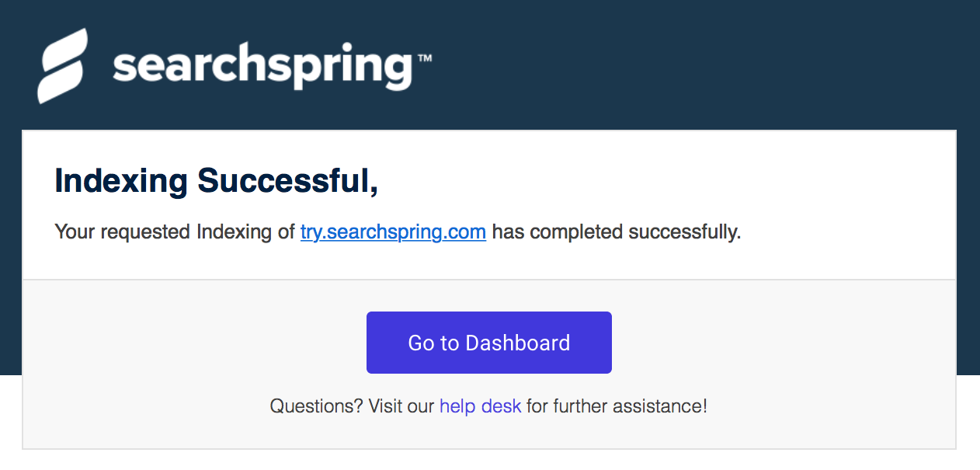Click the word 'desk' in help link
Image resolution: width=980 pixels, height=470 pixels.
pos(501,406)
